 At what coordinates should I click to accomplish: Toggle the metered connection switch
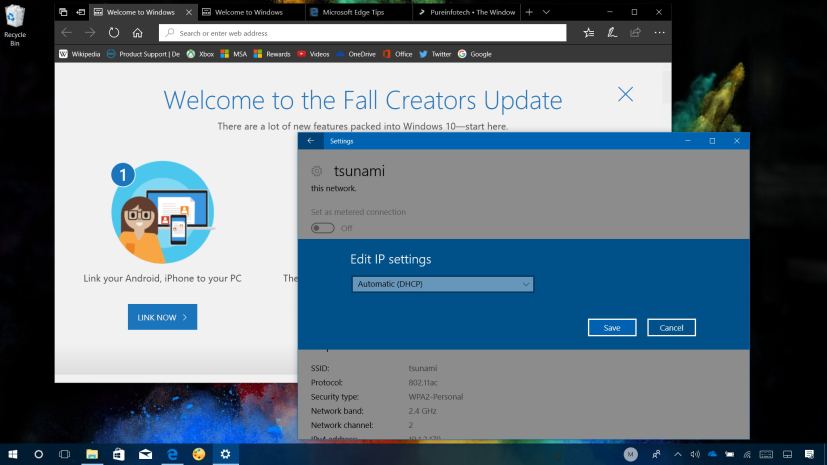323,228
